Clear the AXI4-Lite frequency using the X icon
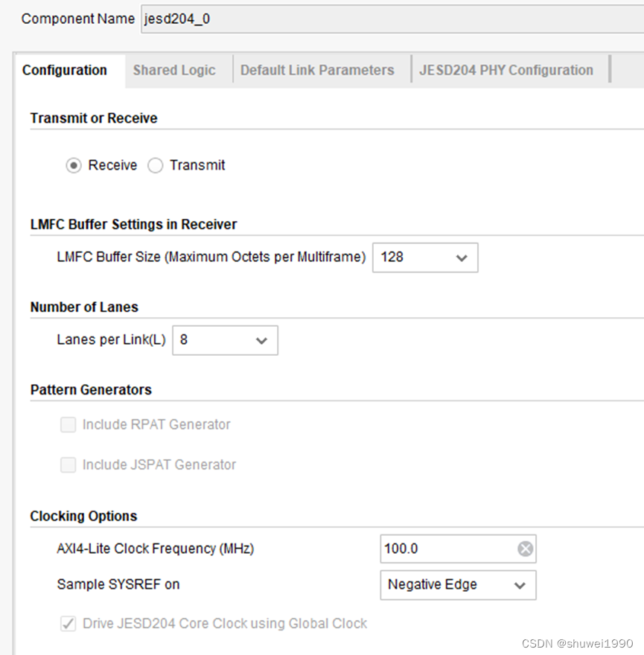The width and height of the screenshot is (644, 655). [x=526, y=549]
